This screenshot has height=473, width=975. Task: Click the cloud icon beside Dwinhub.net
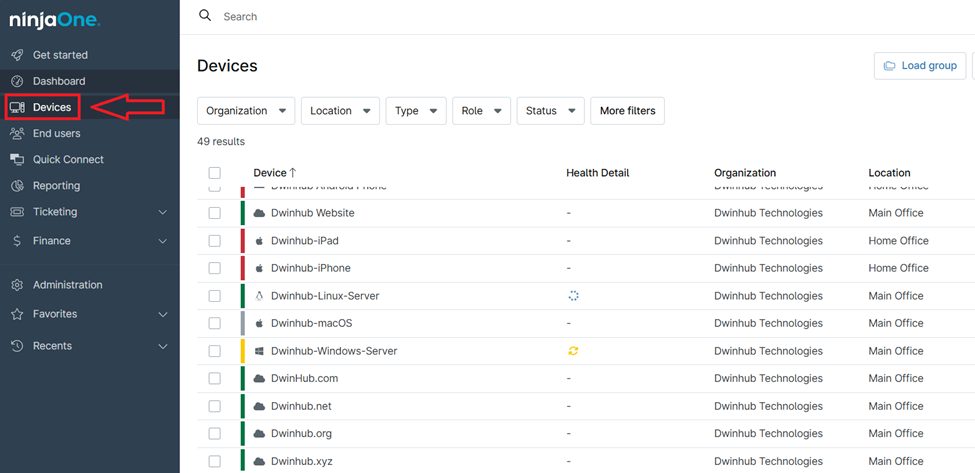[x=259, y=406]
